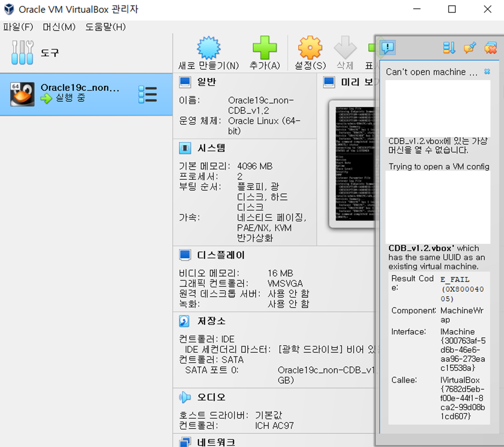Screen dimensions: 504x447
Task: Click the 저장소 section disk icon
Action: [184, 321]
